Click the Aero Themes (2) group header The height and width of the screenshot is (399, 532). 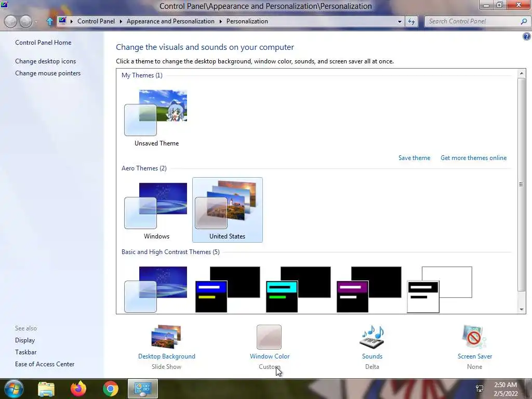(x=144, y=168)
